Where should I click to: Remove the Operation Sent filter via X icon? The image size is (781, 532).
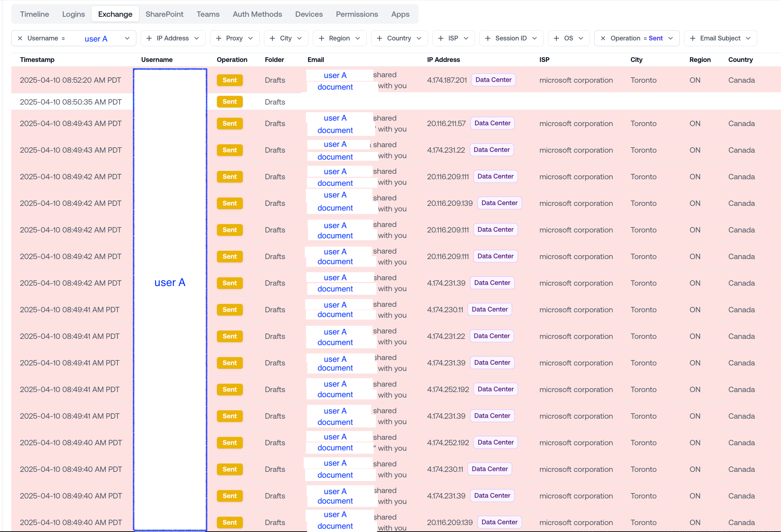pos(603,38)
